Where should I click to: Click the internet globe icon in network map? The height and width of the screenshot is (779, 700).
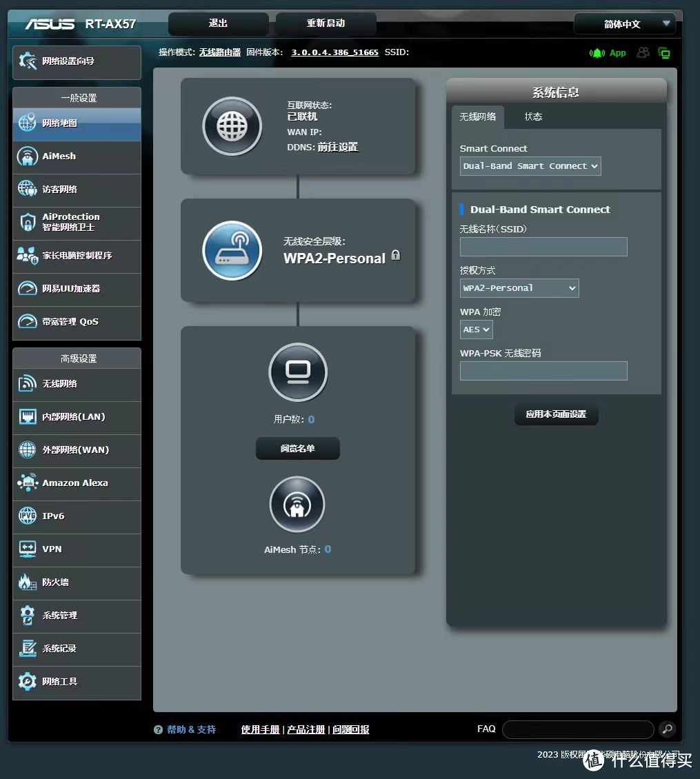click(232, 126)
